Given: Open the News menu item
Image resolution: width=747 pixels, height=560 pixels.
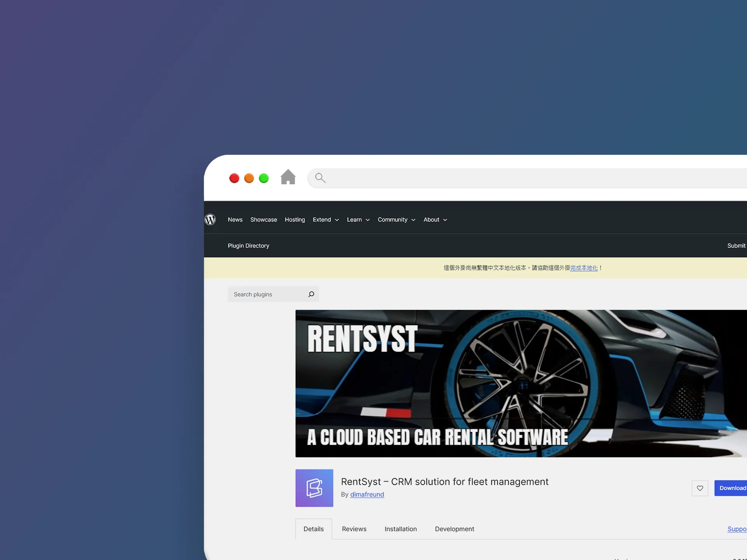Looking at the screenshot, I should click(235, 220).
